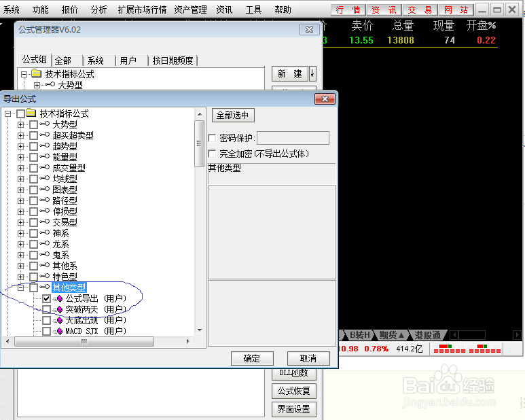Click the category icon beside 路径型
Screen dimensions: 525x420
45,200
